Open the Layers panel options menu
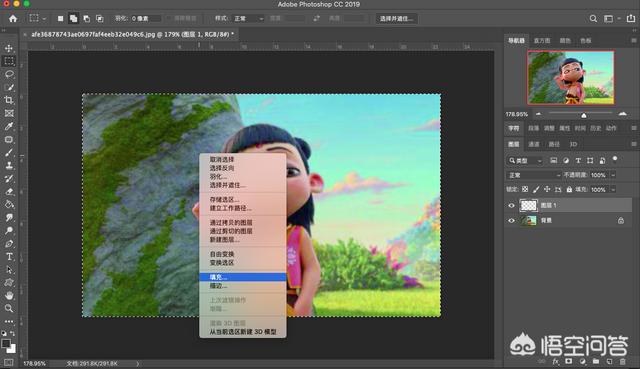 pyautogui.click(x=633, y=144)
